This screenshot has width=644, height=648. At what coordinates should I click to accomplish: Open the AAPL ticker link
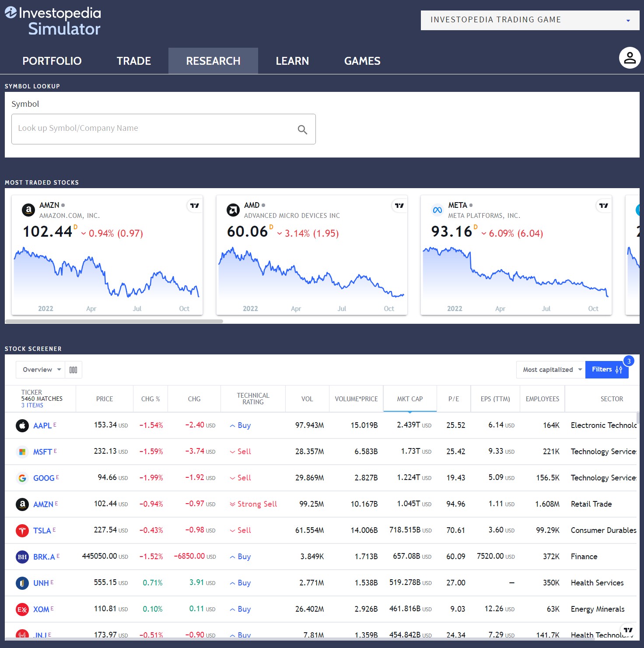click(42, 425)
